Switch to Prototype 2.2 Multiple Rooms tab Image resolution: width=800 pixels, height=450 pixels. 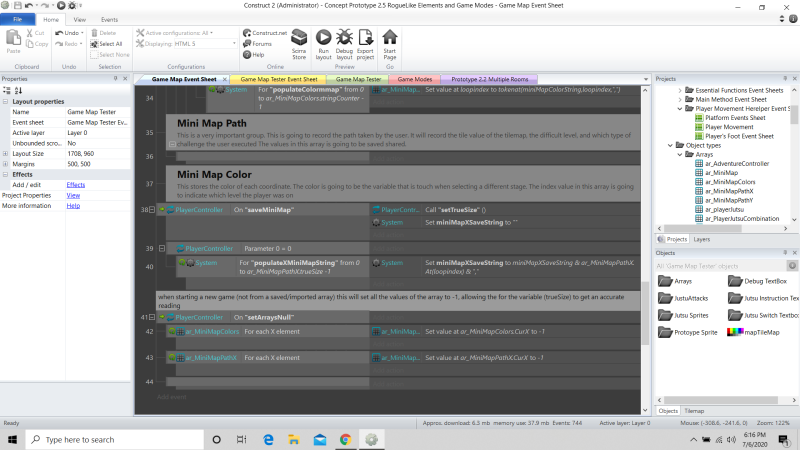[x=489, y=79]
